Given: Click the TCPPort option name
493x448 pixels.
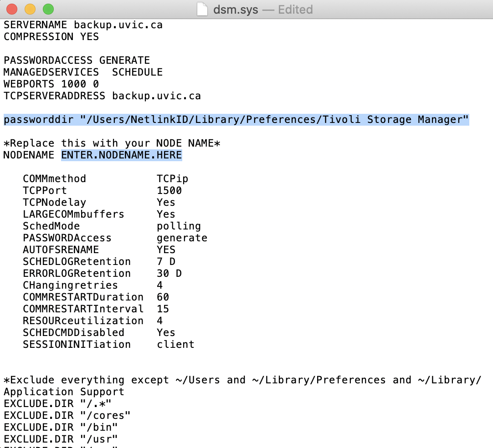Looking at the screenshot, I should (x=45, y=191).
